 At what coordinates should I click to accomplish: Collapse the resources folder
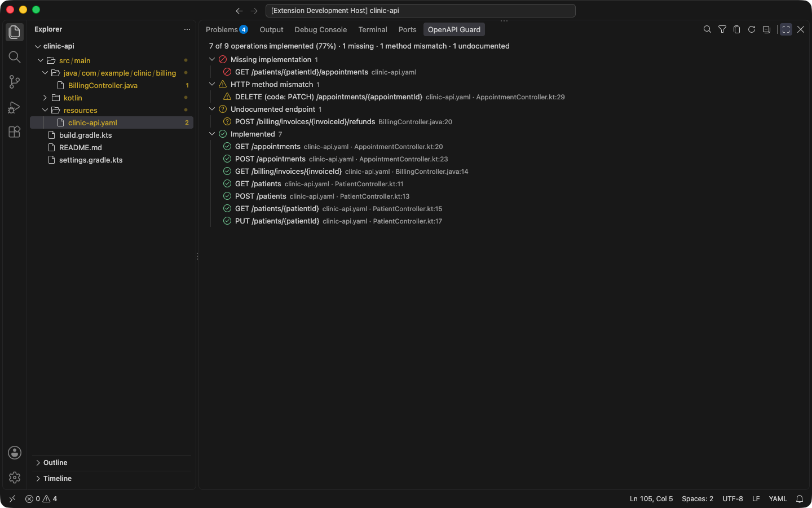(x=45, y=110)
